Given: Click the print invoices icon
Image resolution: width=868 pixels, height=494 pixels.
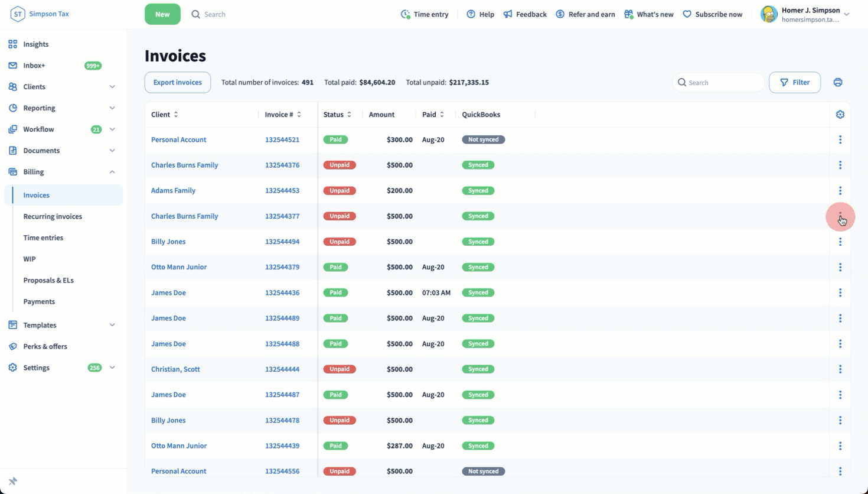Looking at the screenshot, I should coord(837,83).
